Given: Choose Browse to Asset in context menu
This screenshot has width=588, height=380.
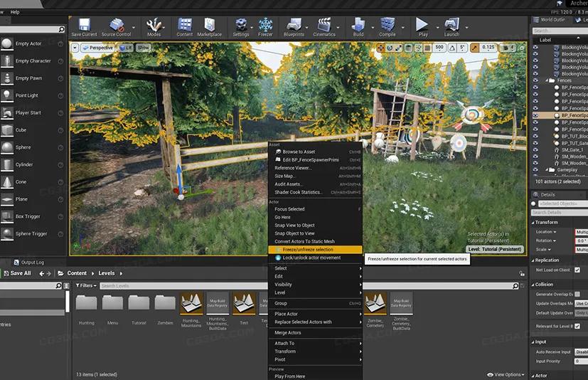Looking at the screenshot, I should click(315, 152).
